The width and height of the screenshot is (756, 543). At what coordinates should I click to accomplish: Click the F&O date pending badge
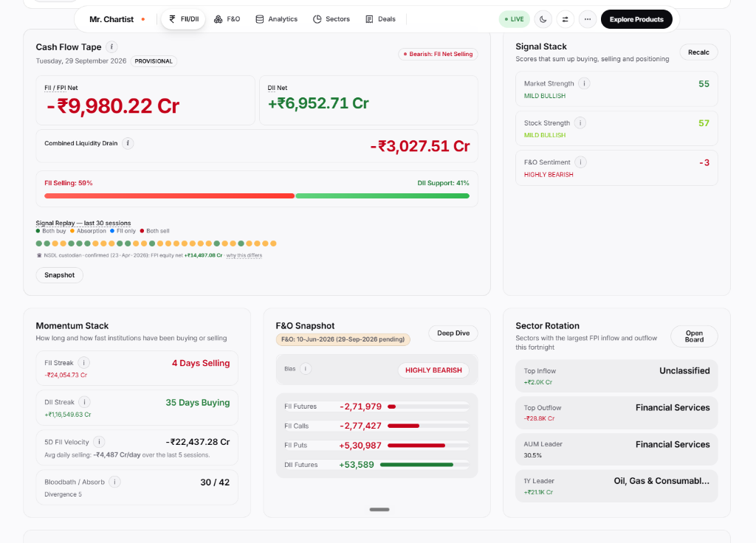pyautogui.click(x=343, y=339)
